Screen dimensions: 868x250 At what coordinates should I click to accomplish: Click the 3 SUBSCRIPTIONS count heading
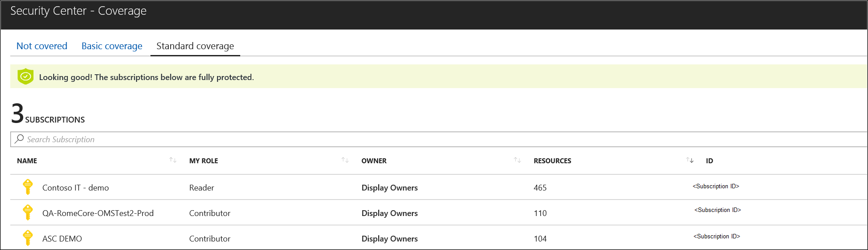point(48,114)
